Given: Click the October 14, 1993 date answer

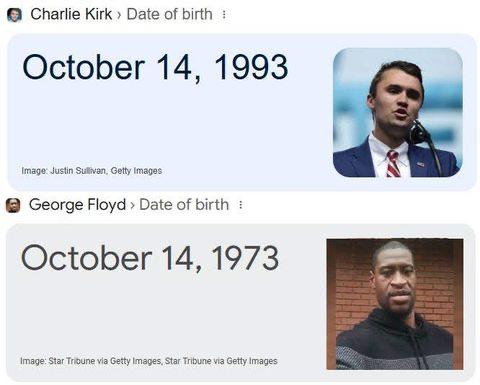Looking at the screenshot, I should (x=155, y=68).
